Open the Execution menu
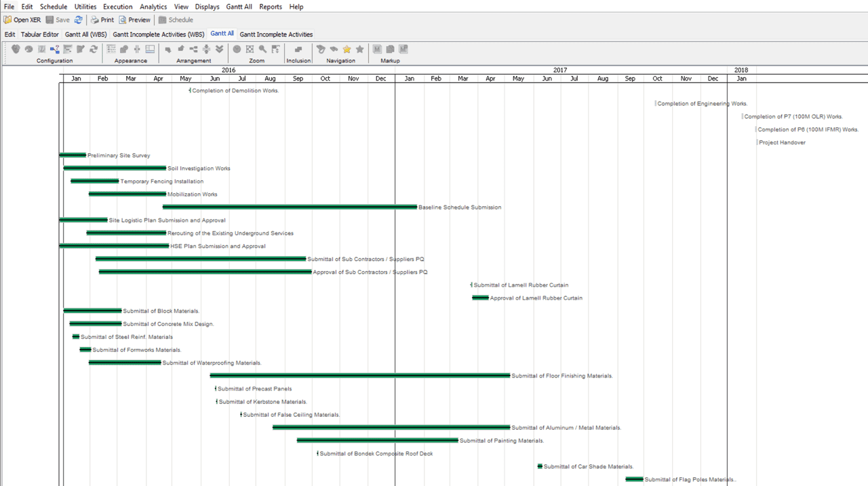Viewport: 868px width, 486px height. [x=117, y=6]
